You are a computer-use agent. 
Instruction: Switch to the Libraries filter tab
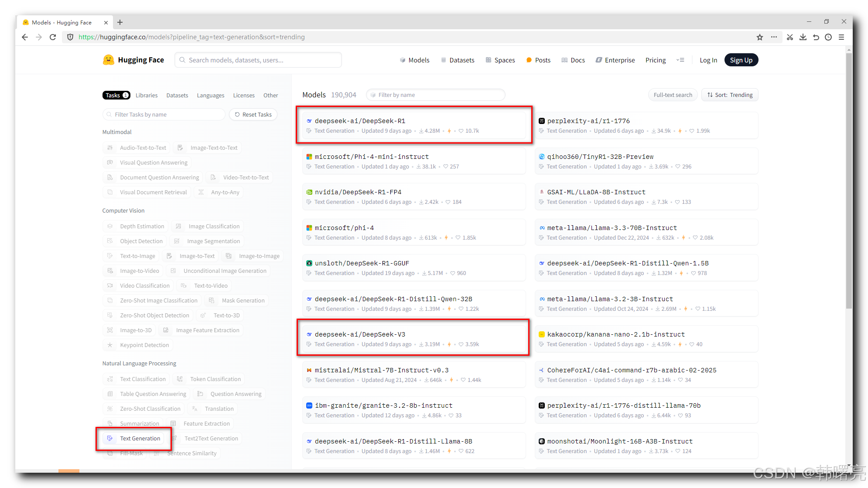point(146,95)
